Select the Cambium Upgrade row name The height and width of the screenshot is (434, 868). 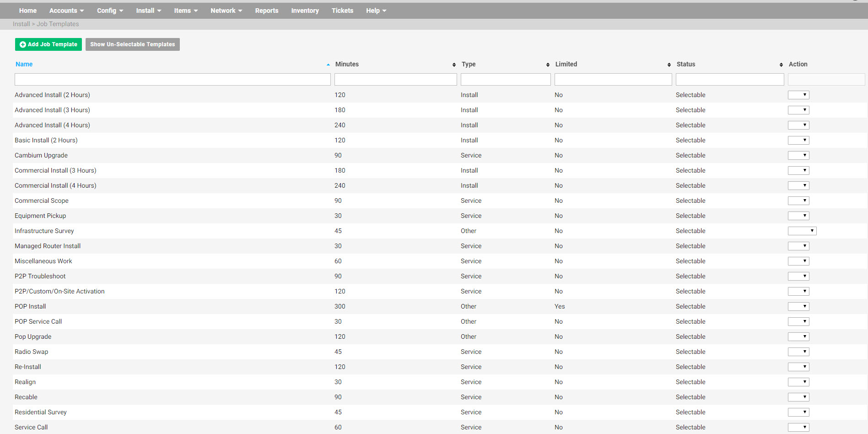[x=41, y=155]
